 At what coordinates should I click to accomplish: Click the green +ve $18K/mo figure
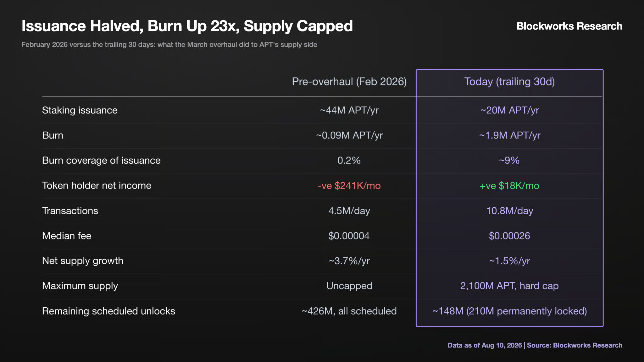tap(509, 186)
